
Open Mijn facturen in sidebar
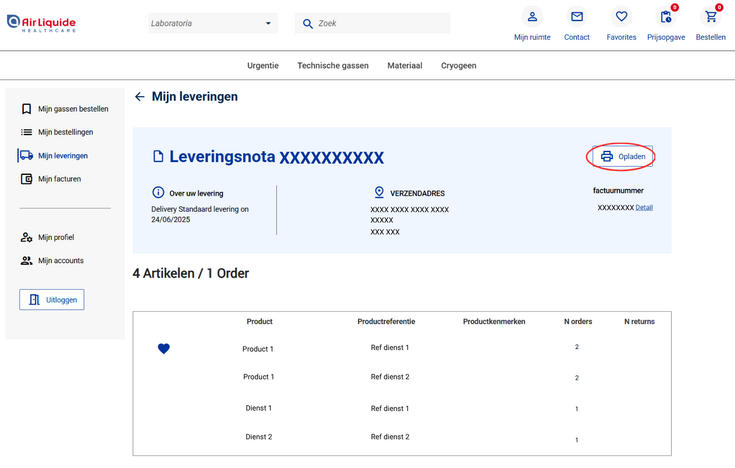click(60, 179)
